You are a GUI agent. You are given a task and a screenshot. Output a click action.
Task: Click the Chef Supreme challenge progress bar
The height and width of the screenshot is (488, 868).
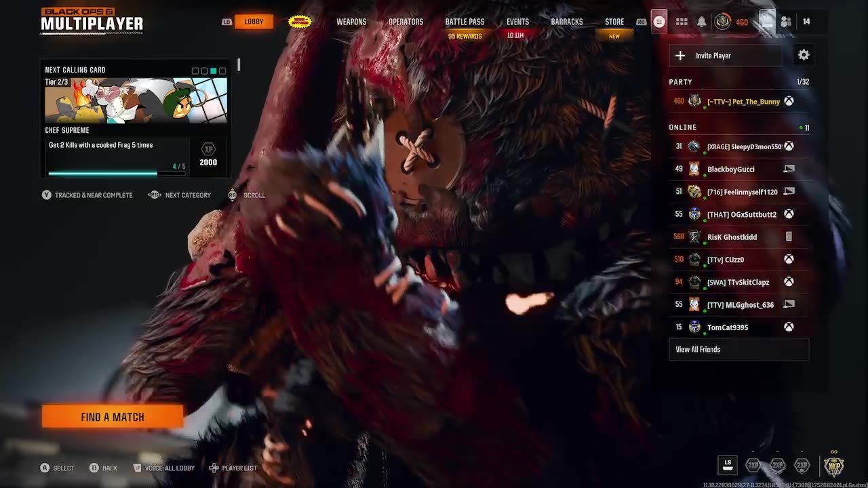117,172
